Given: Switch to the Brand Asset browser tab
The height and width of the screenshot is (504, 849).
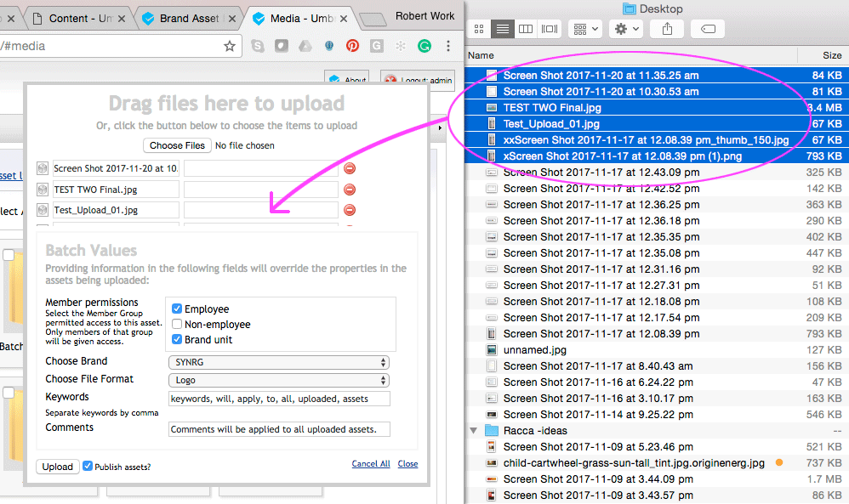Looking at the screenshot, I should pos(189,18).
